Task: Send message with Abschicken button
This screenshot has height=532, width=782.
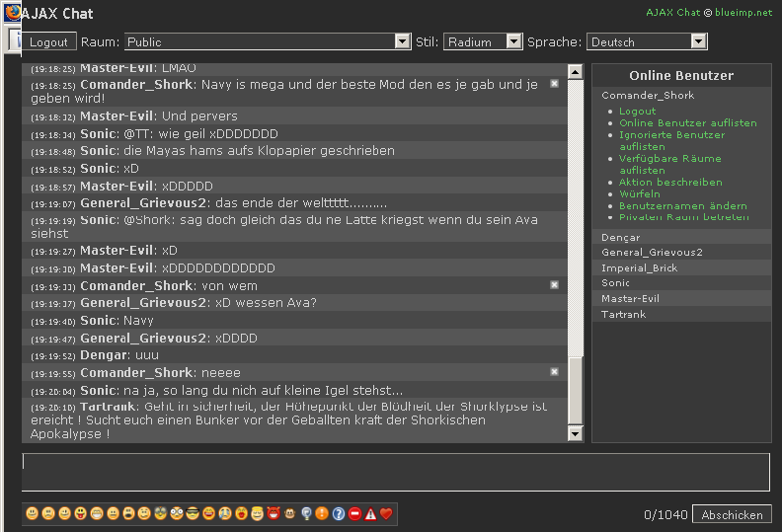Action: click(x=732, y=514)
